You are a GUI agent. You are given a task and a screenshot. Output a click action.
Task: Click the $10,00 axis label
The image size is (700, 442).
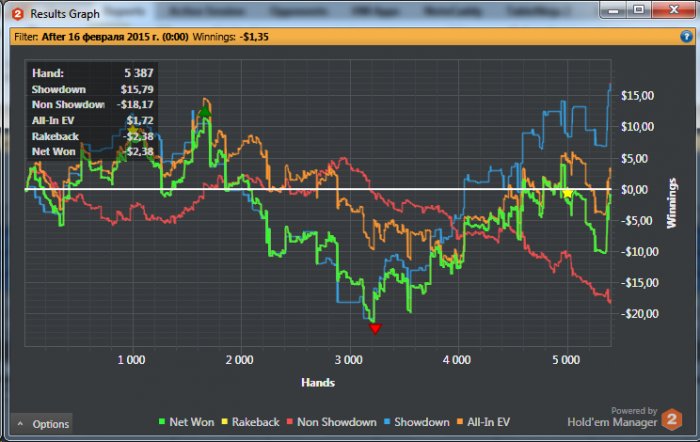637,127
